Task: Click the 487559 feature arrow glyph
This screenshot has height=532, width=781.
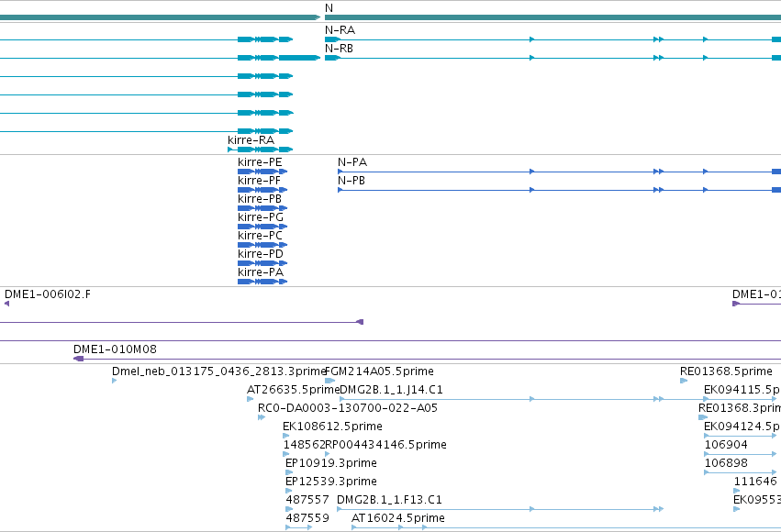Action: pyautogui.click(x=299, y=527)
